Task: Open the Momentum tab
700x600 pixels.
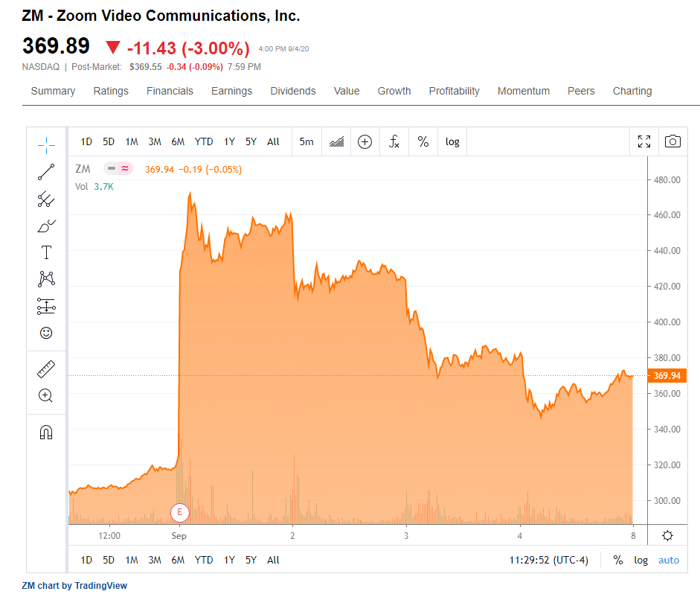Action: tap(523, 91)
